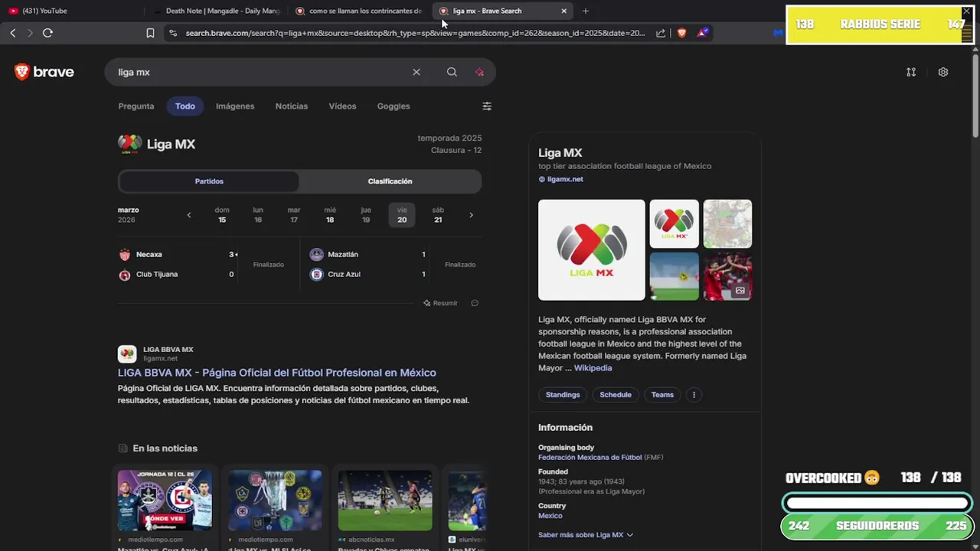This screenshot has width=980, height=551.
Task: Select date sáb 21
Action: tap(438, 215)
